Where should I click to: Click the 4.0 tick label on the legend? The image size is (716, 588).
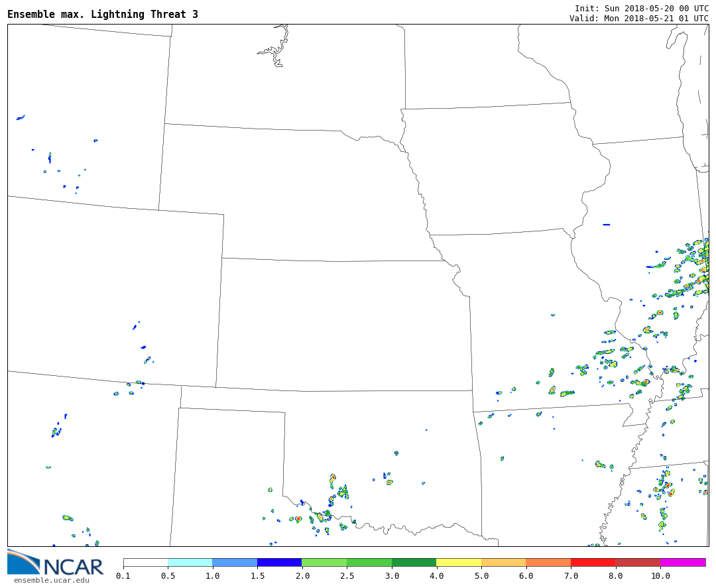436,576
